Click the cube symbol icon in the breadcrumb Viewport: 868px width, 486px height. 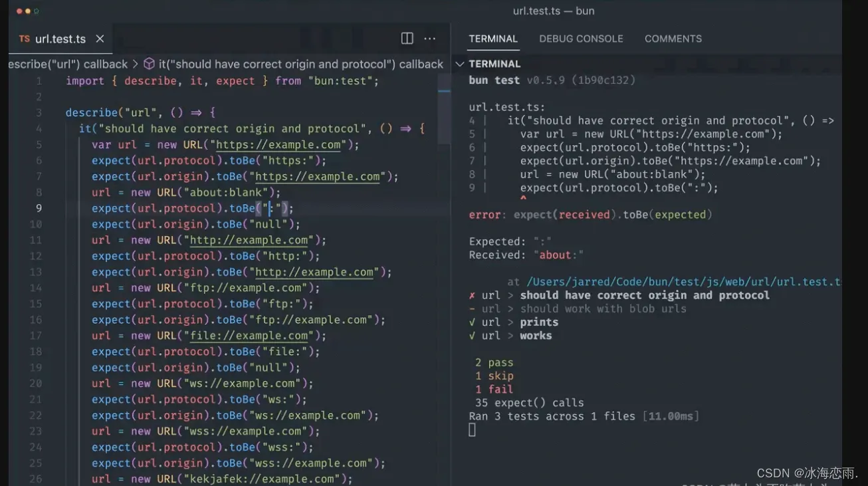pos(150,64)
